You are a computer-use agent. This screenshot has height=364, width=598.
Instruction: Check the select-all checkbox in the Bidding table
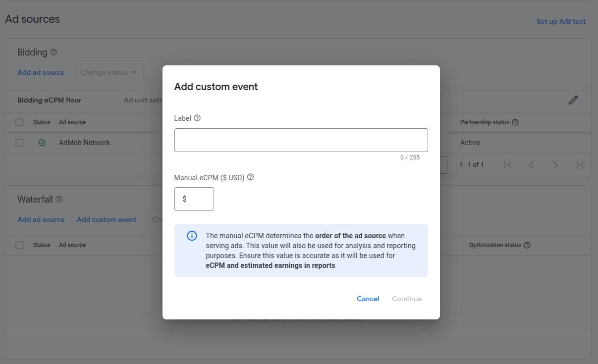click(19, 122)
